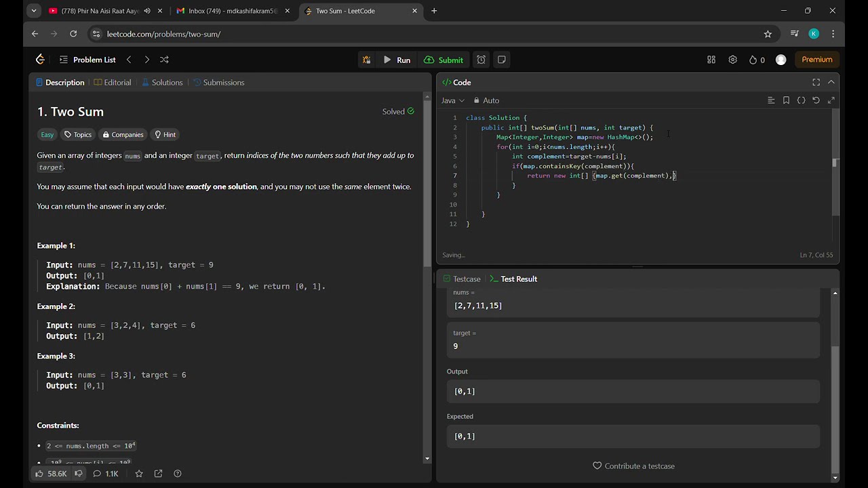Dislike the problem with thumbs down
This screenshot has width=868, height=488.
79,474
